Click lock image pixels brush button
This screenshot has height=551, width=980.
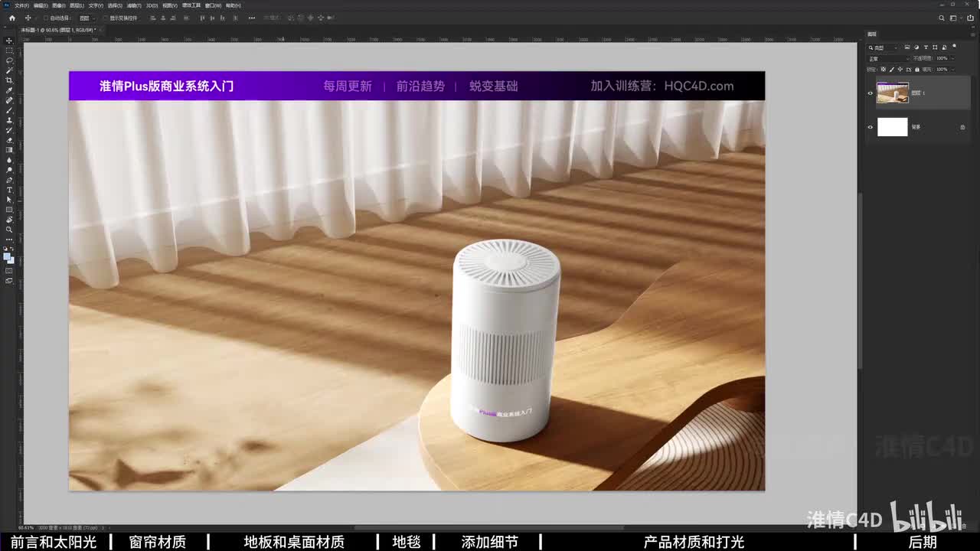pos(890,69)
